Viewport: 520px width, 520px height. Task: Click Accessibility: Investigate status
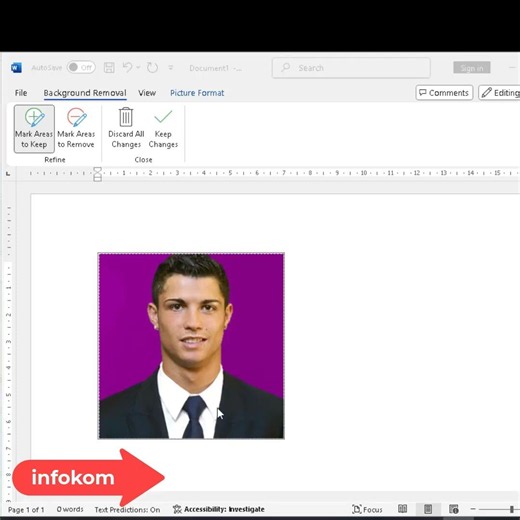point(219,509)
